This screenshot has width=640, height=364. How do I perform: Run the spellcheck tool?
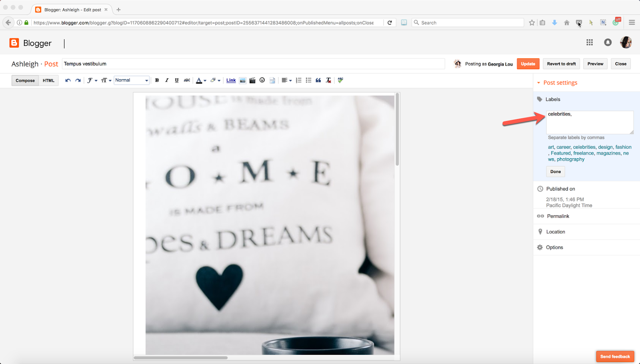coord(340,80)
